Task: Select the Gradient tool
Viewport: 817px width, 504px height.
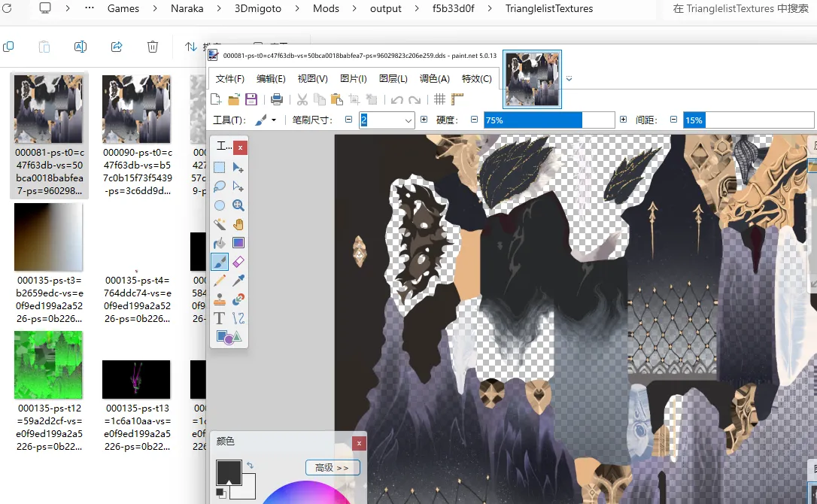Action: tap(238, 243)
